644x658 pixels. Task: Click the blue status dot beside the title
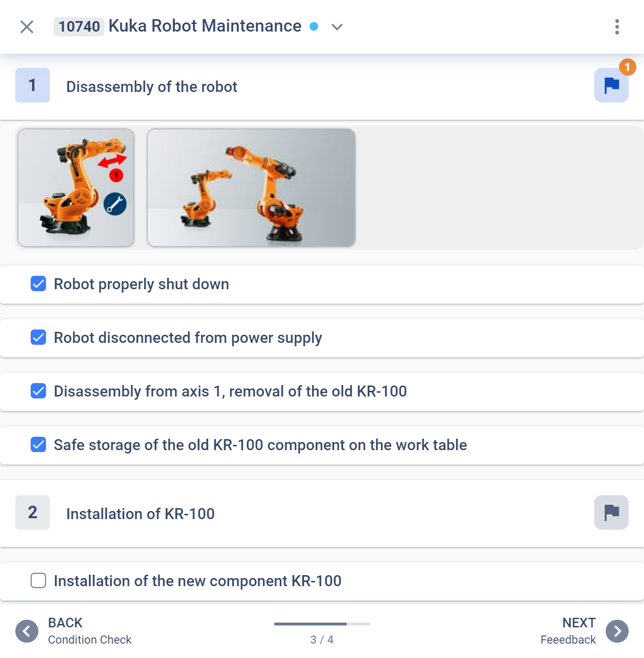pos(314,26)
